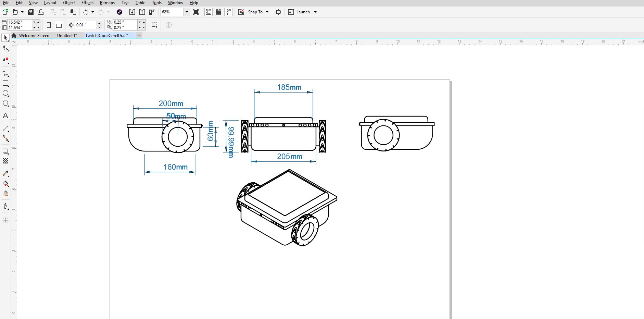The height and width of the screenshot is (319, 644).
Task: Select the Transparency checkerboard tool
Action: coord(5,161)
